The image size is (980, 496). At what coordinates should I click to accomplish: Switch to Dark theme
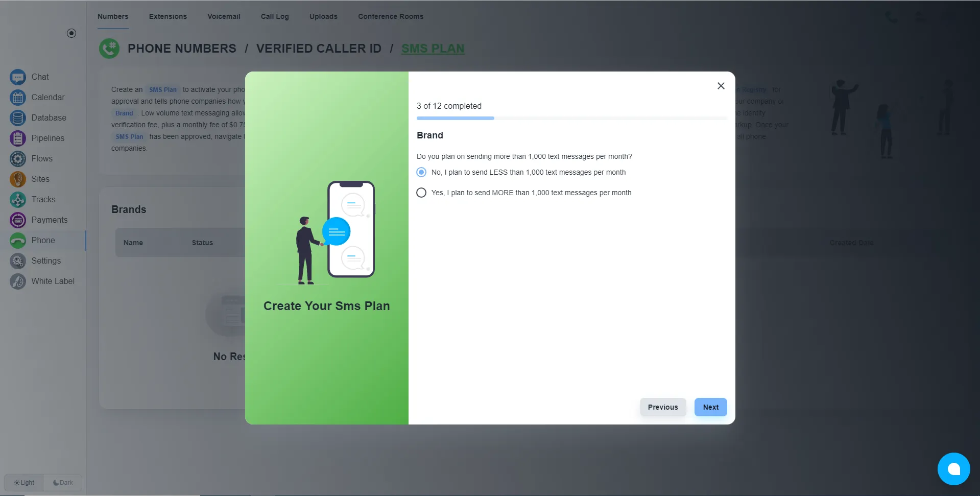(63, 483)
